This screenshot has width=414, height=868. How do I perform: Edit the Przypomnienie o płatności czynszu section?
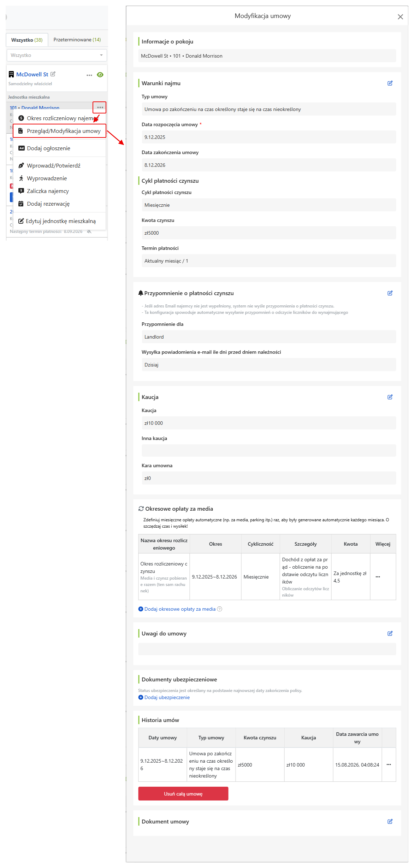tap(390, 293)
